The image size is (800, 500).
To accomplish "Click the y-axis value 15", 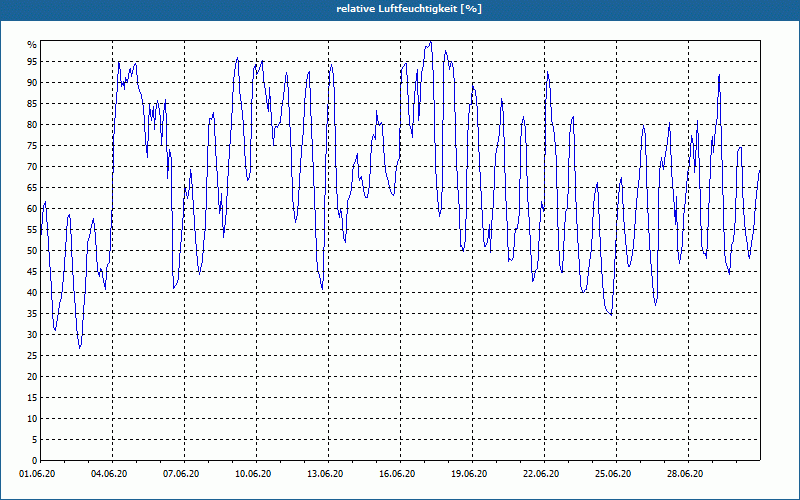I will [x=32, y=397].
